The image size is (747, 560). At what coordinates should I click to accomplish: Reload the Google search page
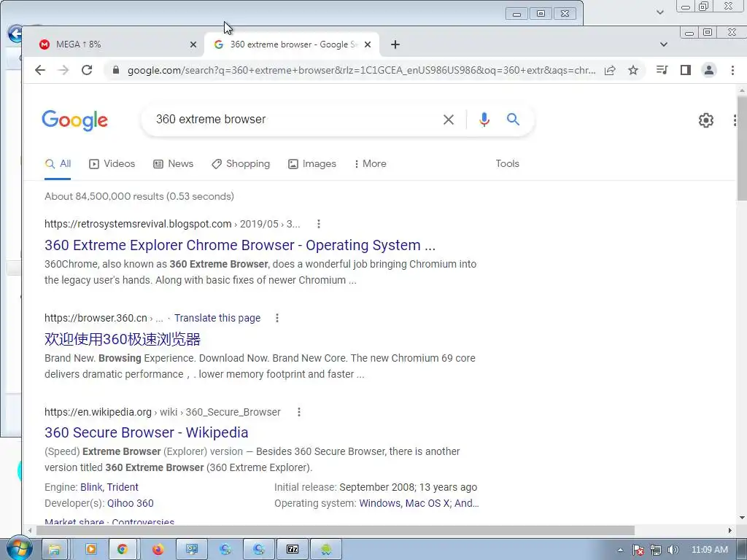click(87, 71)
